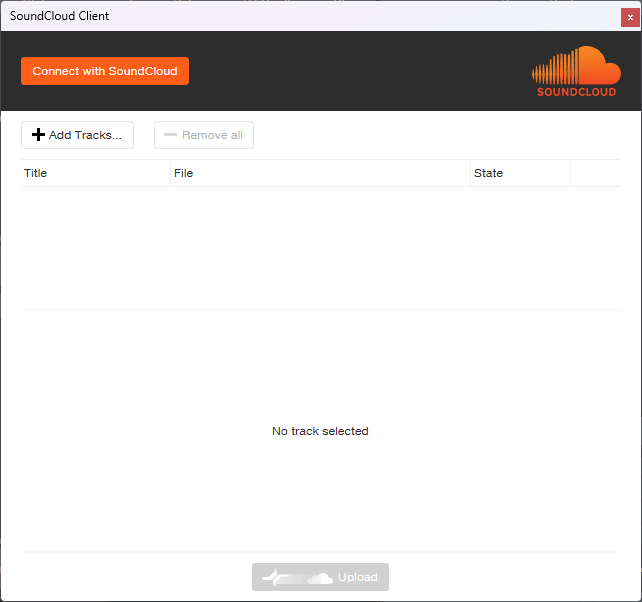Click the Remove all button

(x=203, y=135)
